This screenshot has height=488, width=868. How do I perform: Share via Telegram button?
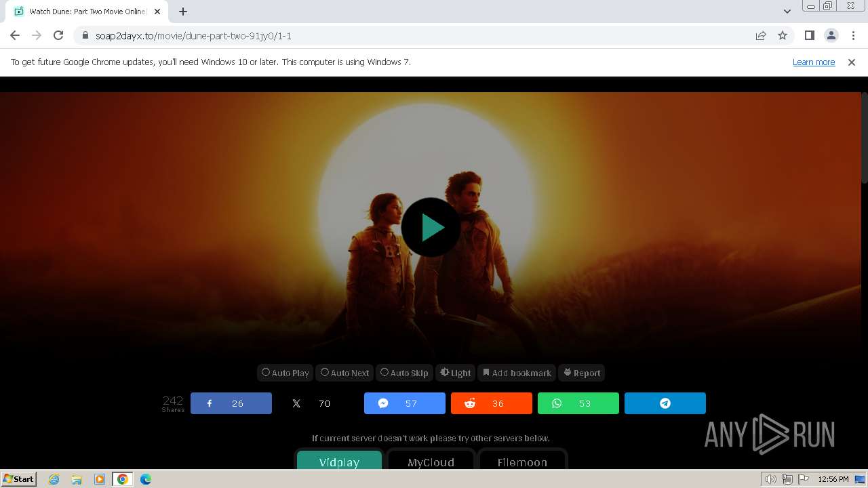coord(665,403)
